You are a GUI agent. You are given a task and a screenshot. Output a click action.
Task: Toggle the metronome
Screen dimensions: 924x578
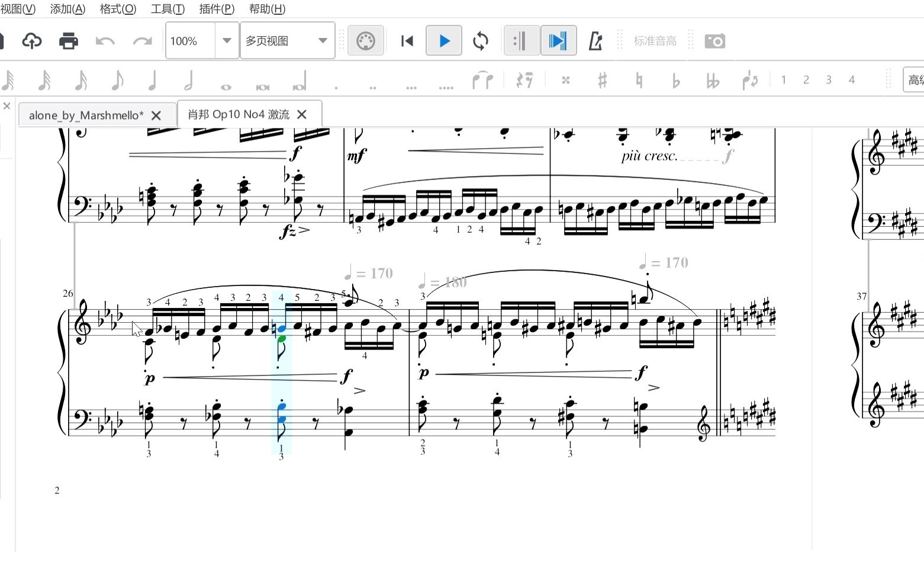pyautogui.click(x=595, y=41)
